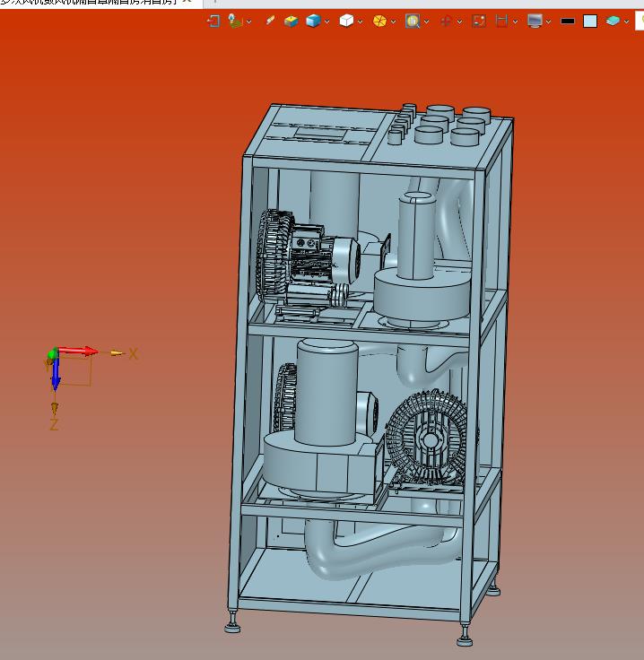Click the orange Z axis label
Viewport: 644px width, 660px height.
[x=54, y=425]
